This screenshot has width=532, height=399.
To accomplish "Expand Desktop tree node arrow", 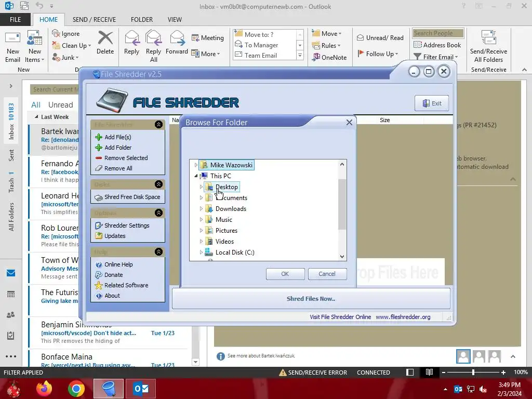I will coord(201,187).
